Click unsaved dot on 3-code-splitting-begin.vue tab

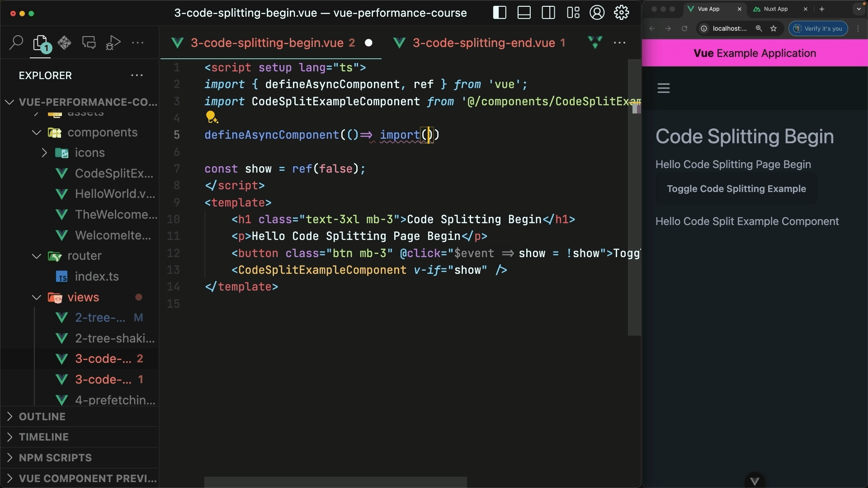point(369,43)
